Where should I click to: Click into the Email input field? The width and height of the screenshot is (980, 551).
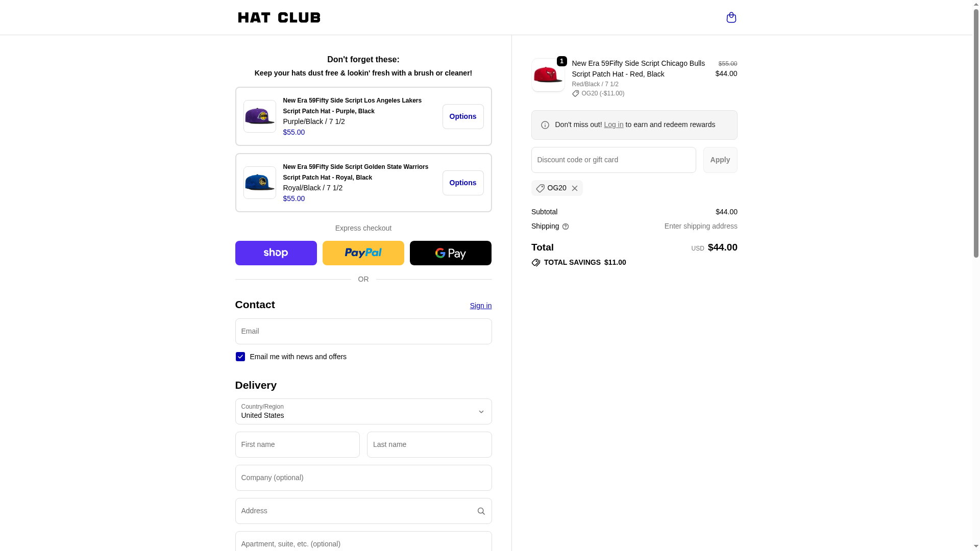pyautogui.click(x=363, y=332)
